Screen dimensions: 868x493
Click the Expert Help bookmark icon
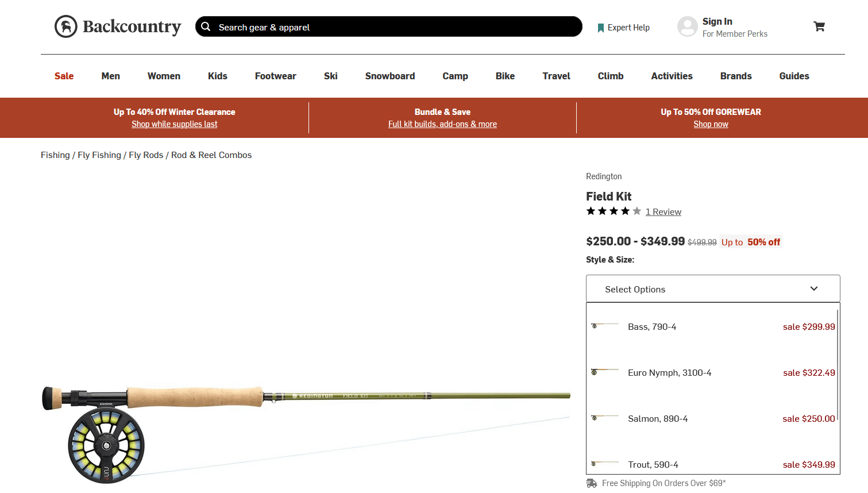point(601,28)
